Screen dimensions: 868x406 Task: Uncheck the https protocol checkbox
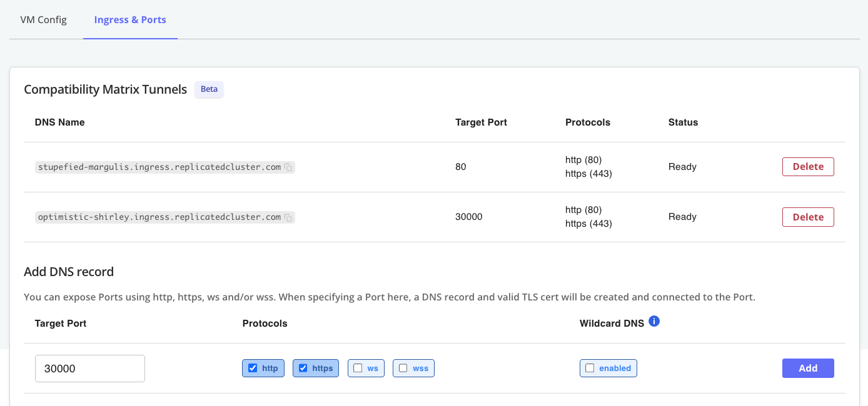(303, 368)
